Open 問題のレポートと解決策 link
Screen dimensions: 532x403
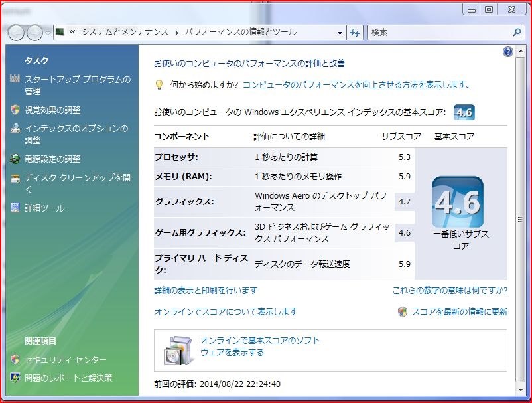click(x=68, y=378)
